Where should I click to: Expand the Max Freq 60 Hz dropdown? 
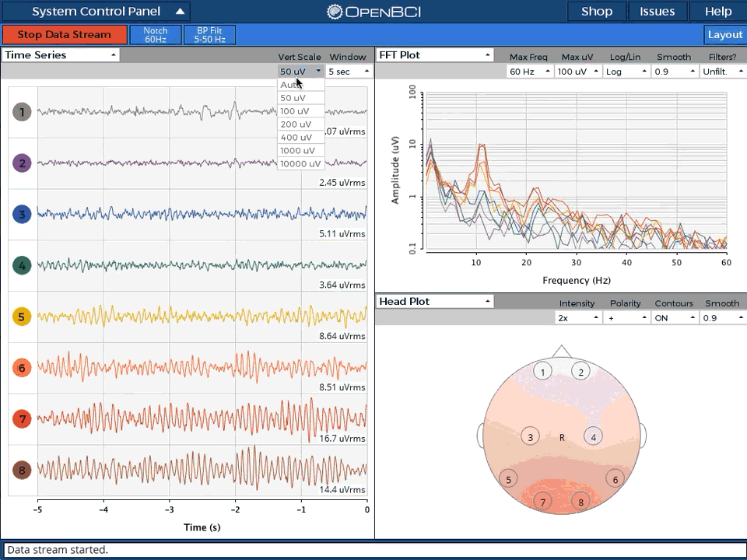pos(529,72)
